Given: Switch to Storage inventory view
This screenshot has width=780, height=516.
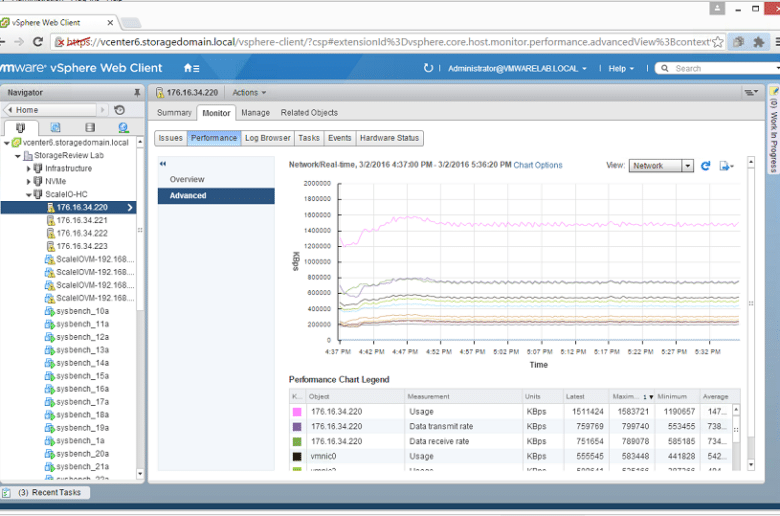Looking at the screenshot, I should pyautogui.click(x=90, y=127).
